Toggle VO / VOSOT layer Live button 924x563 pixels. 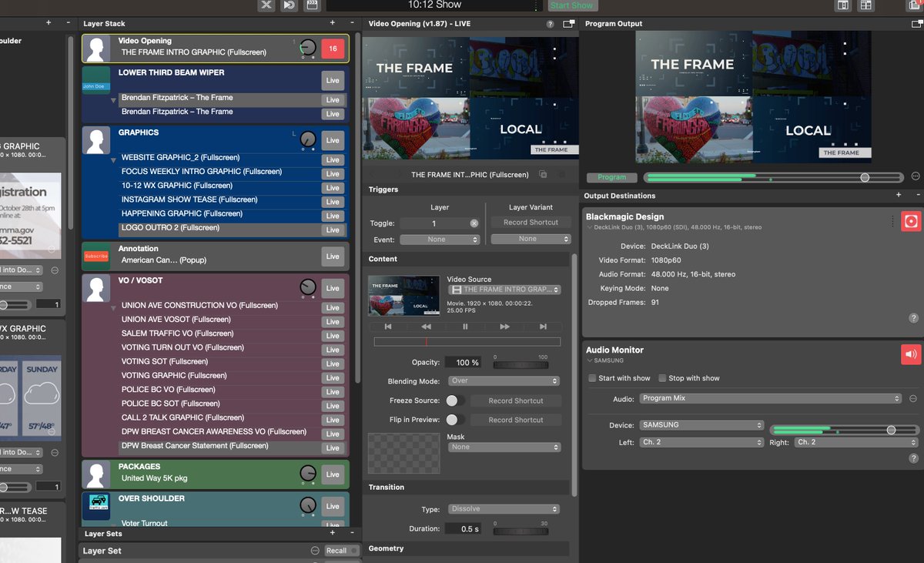click(x=333, y=288)
